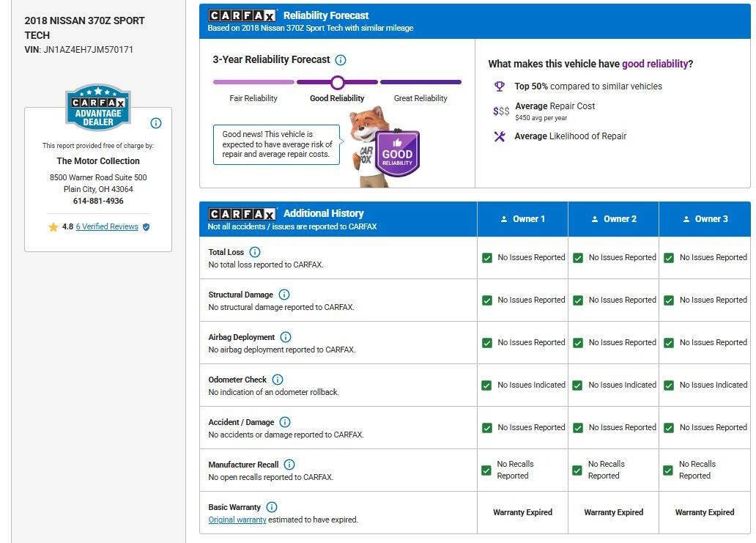Click Accident / Damage info icon

tap(285, 422)
